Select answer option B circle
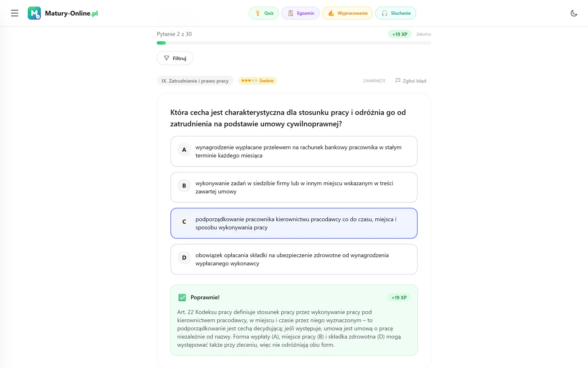 [x=184, y=186]
